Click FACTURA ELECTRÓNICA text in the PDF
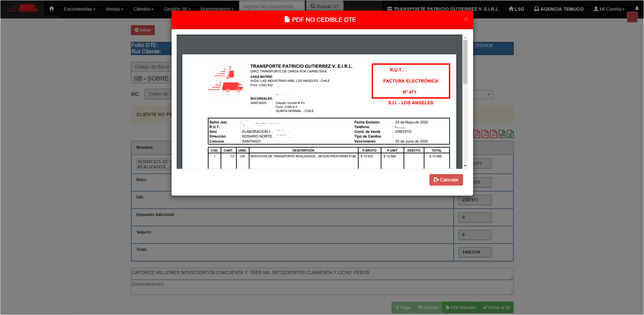Screen dimensions: 644x315 (x=411, y=81)
